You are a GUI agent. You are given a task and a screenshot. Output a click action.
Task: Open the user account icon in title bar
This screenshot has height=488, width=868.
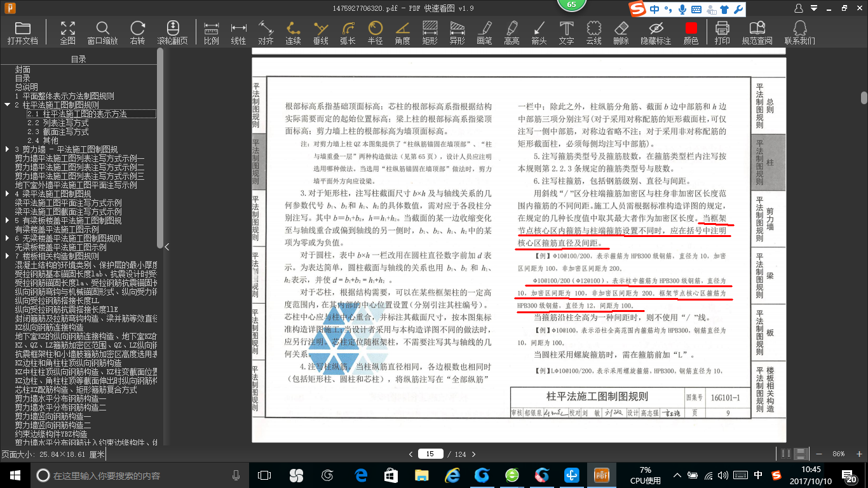(799, 8)
